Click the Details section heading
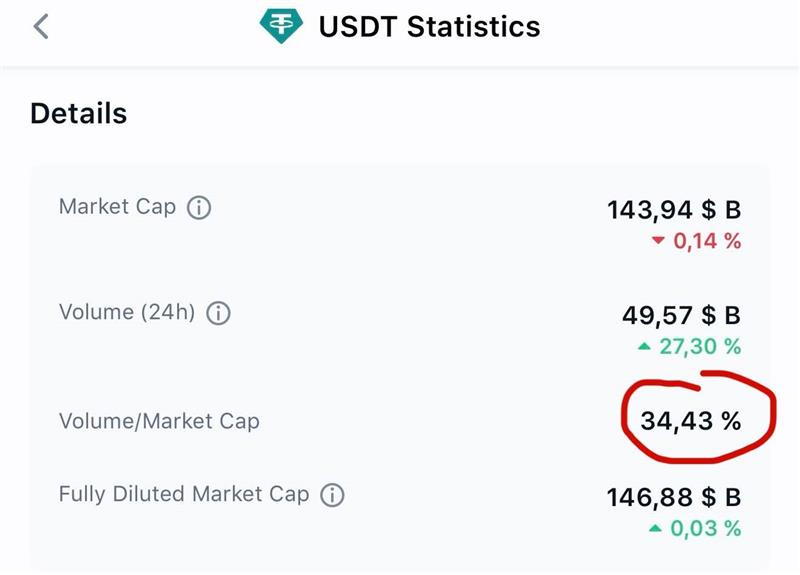 click(x=79, y=113)
